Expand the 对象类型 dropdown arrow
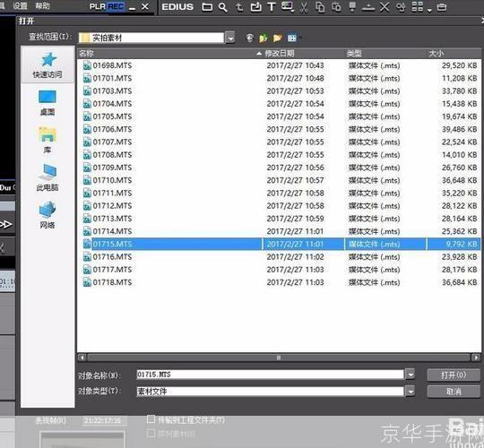 tap(411, 392)
